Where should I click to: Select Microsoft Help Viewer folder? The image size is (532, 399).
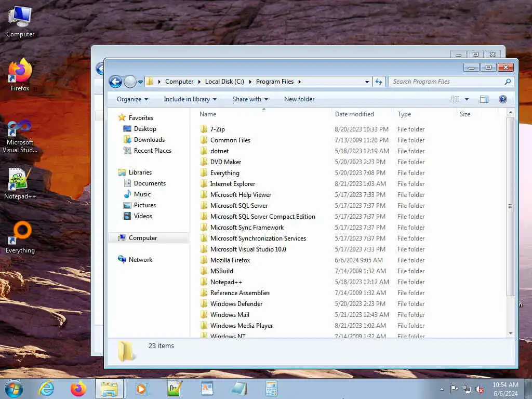coord(241,195)
